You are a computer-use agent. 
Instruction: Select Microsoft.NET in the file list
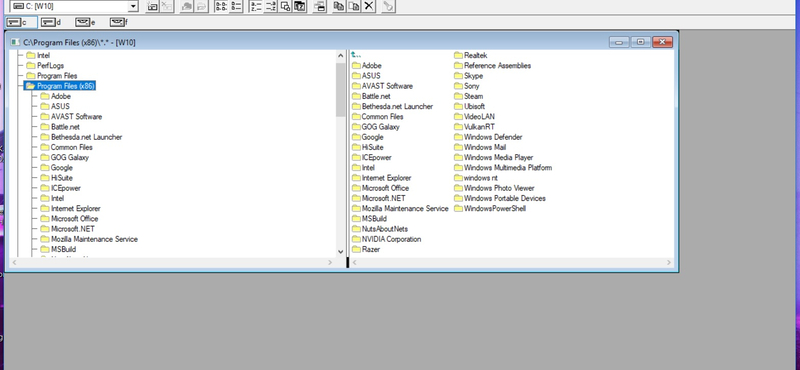(x=384, y=198)
